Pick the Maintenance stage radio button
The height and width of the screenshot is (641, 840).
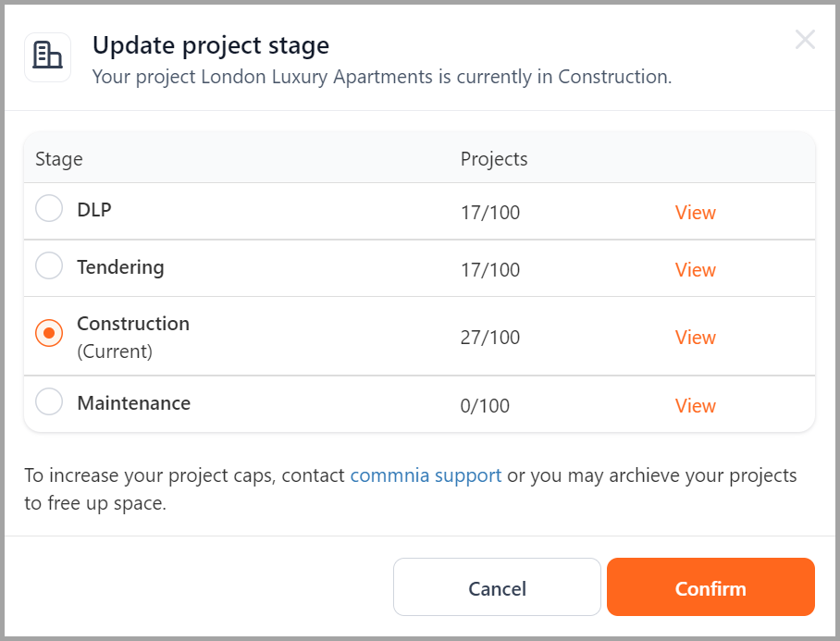point(49,401)
